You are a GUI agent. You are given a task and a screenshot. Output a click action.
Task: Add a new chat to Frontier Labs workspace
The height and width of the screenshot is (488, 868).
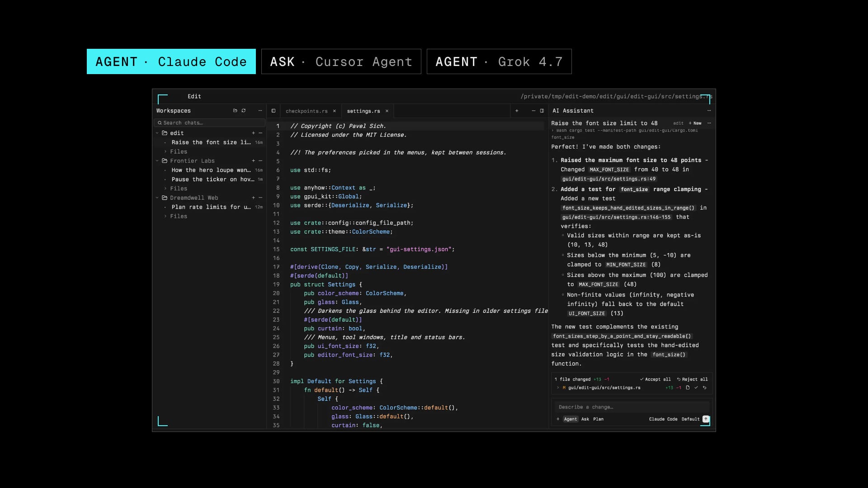253,161
